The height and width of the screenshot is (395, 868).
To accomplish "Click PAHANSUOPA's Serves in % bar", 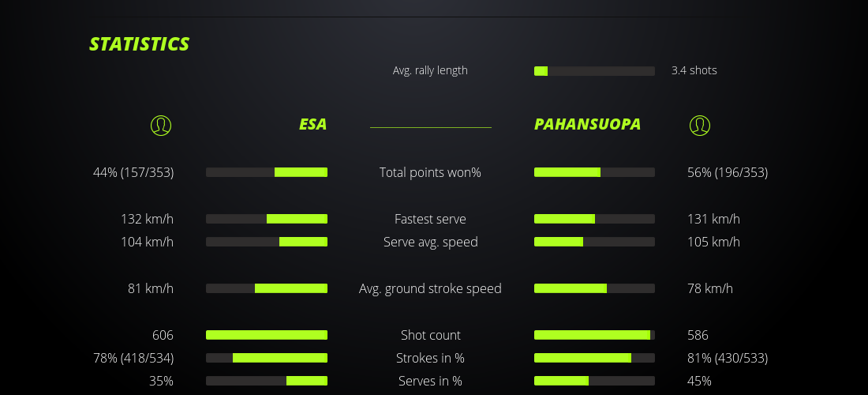I will point(594,381).
